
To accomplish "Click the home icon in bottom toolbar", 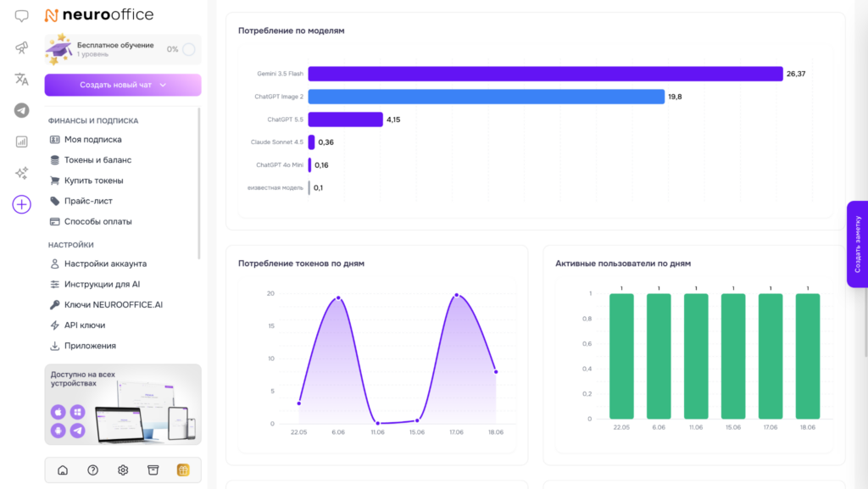I will [63, 470].
